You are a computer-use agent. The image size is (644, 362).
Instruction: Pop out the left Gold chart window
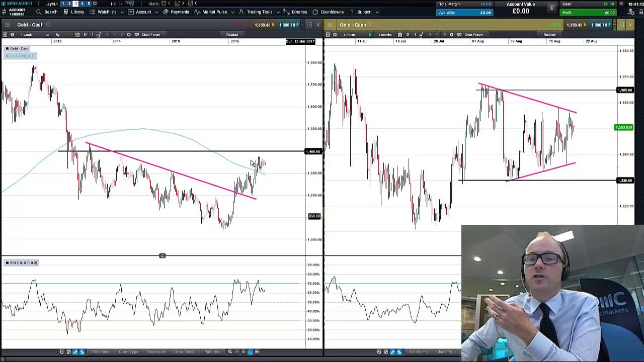(309, 25)
